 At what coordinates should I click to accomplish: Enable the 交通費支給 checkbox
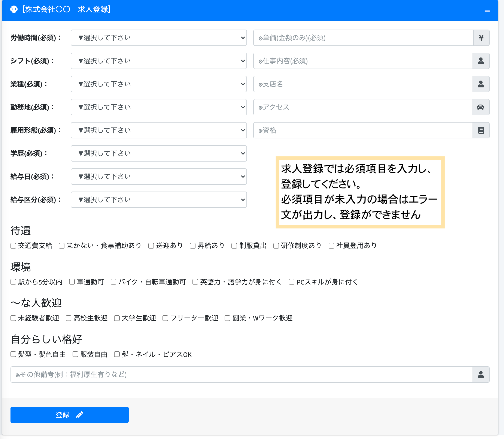[x=13, y=246]
